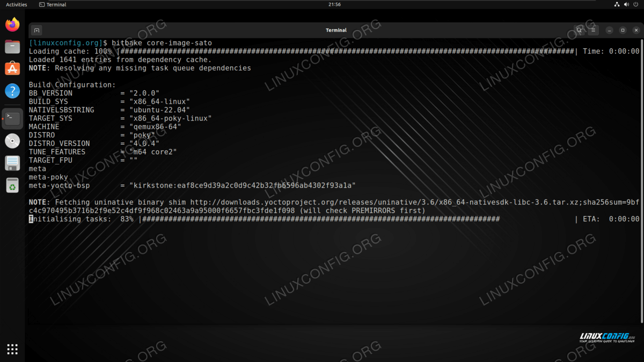This screenshot has height=362, width=644.
Task: Click the network status icon
Action: pyautogui.click(x=617, y=4)
